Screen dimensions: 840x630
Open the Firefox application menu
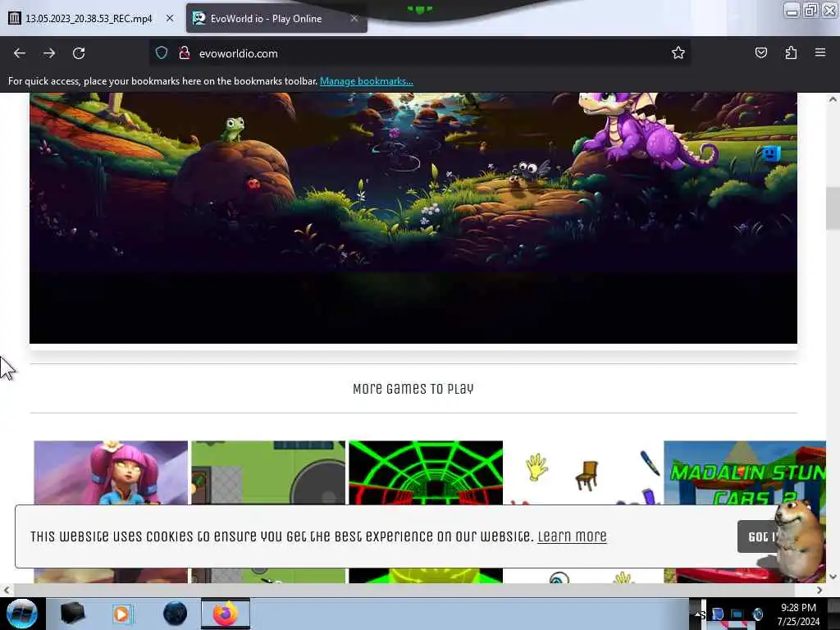[x=820, y=52]
